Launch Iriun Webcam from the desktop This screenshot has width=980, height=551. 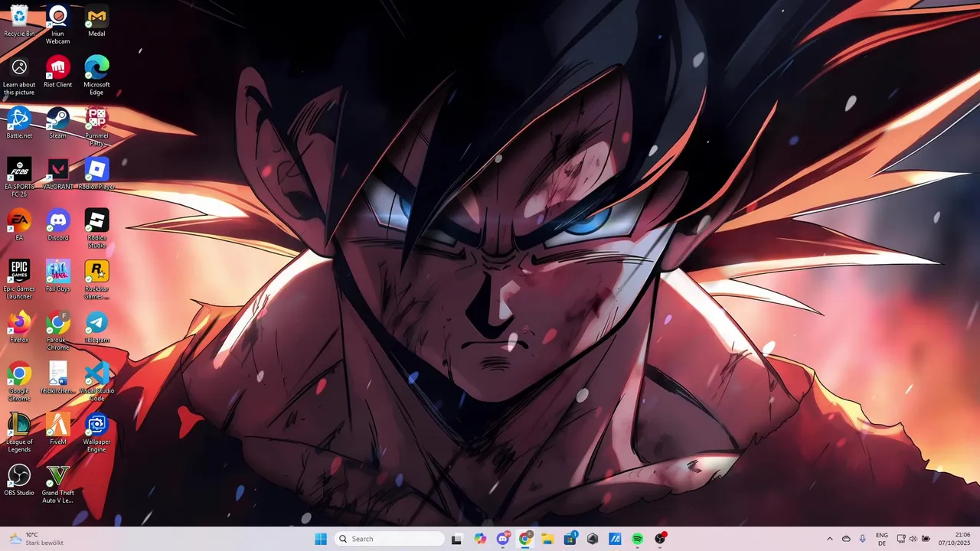[x=57, y=24]
